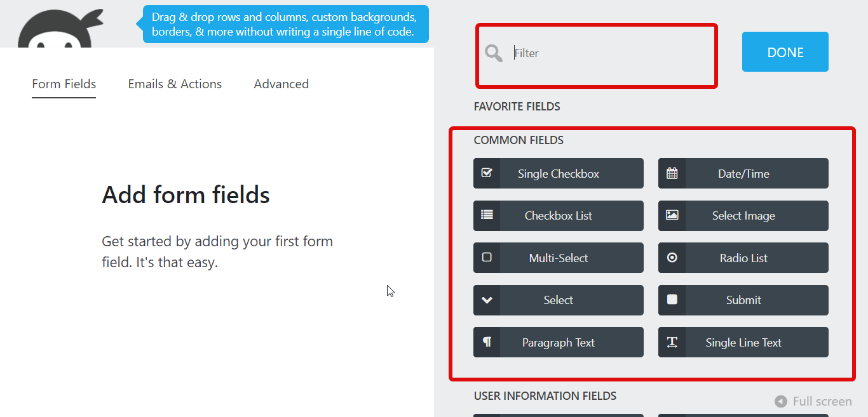Add a Submit field to the form
This screenshot has height=417, width=868.
(743, 300)
